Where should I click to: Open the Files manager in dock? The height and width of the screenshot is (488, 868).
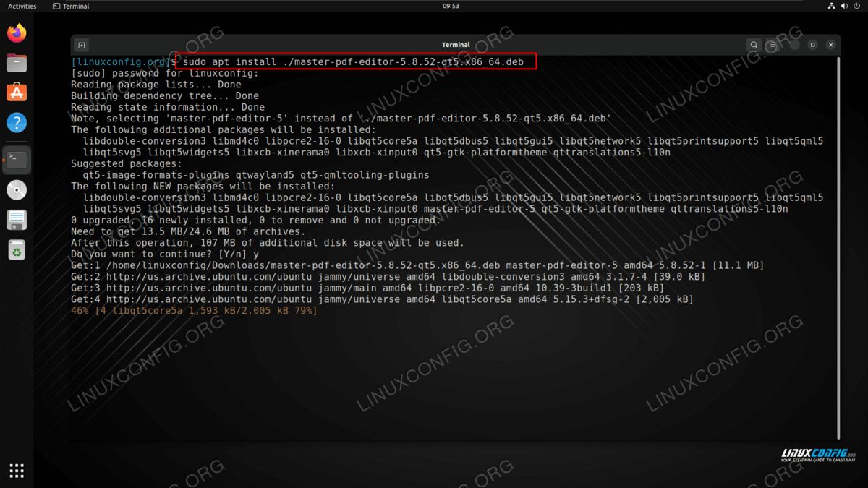tap(17, 63)
